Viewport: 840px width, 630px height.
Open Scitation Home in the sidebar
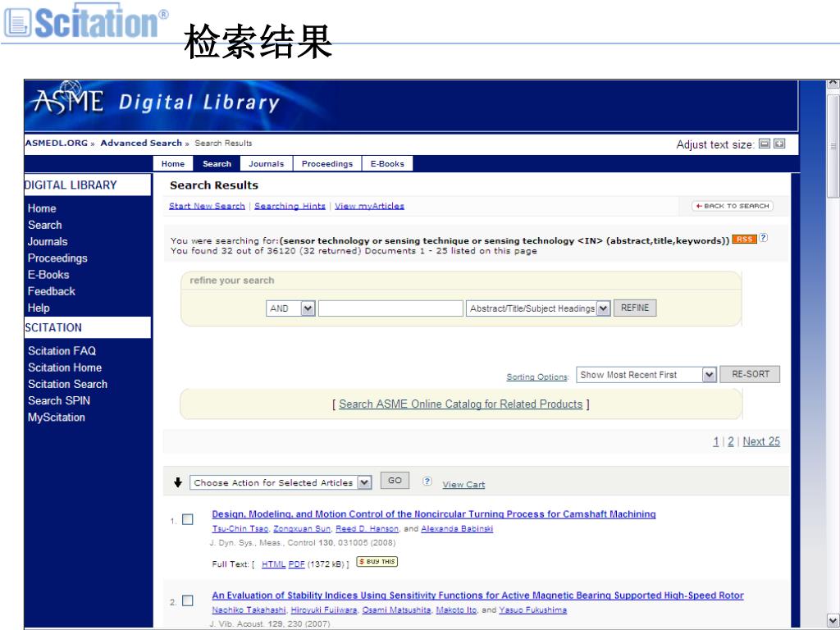click(65, 367)
